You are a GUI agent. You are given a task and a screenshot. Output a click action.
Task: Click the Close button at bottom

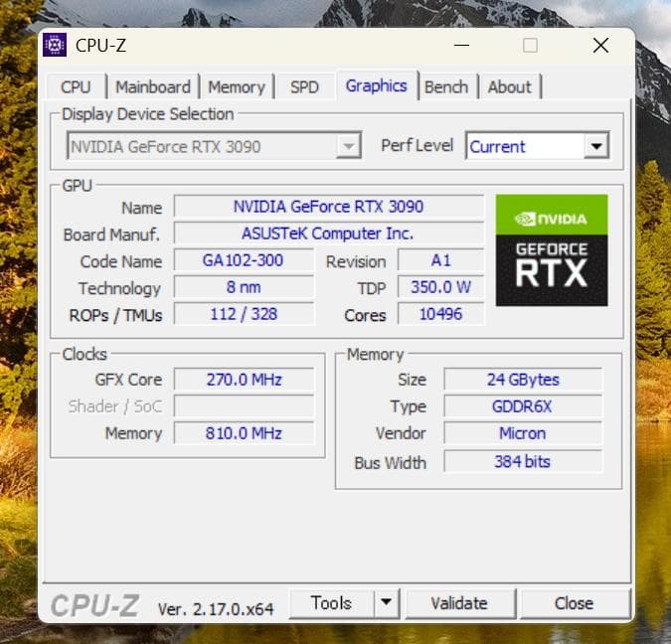575,603
